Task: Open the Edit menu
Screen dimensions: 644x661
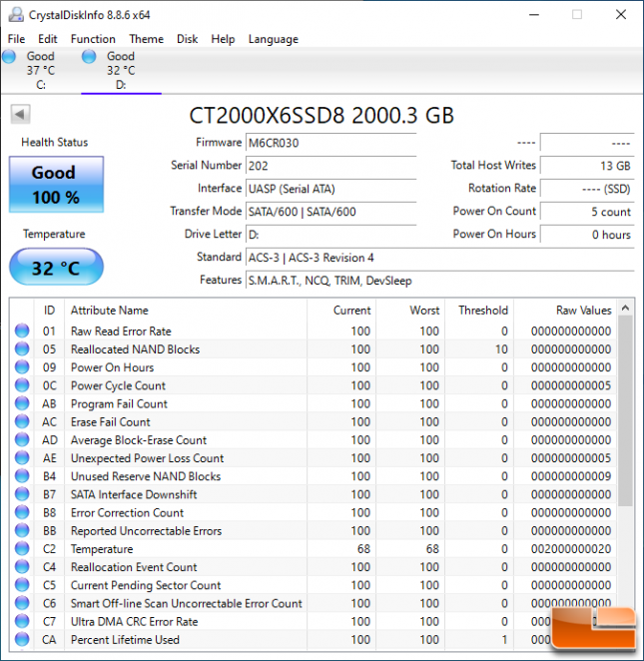Action: pos(48,39)
